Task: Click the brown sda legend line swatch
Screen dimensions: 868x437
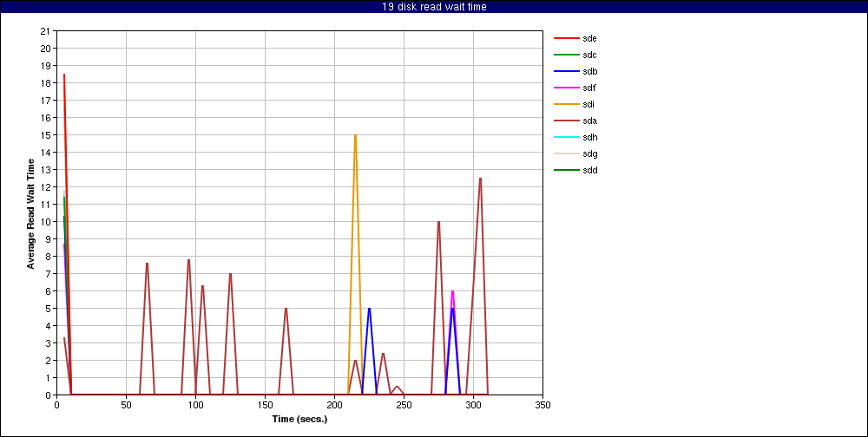Action: point(566,121)
